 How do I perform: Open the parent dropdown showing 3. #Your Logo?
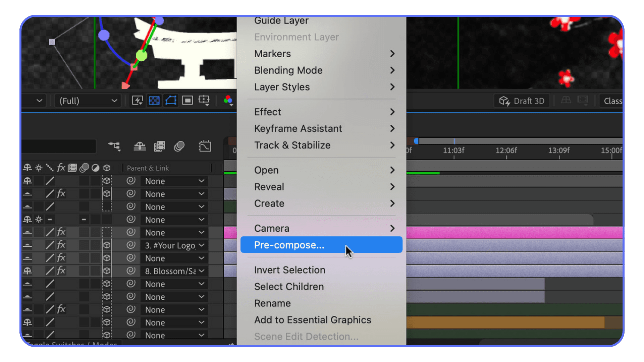pyautogui.click(x=174, y=245)
